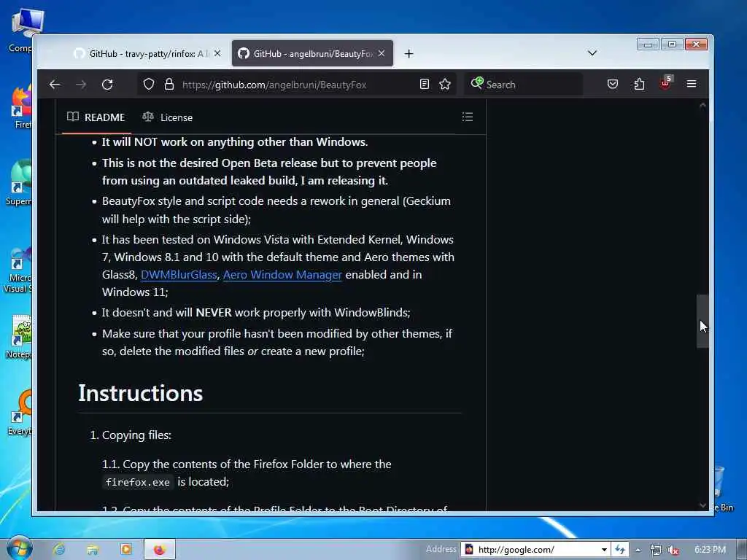747x560 pixels.
Task: Open tracking protection shield icon
Action: 149,85
